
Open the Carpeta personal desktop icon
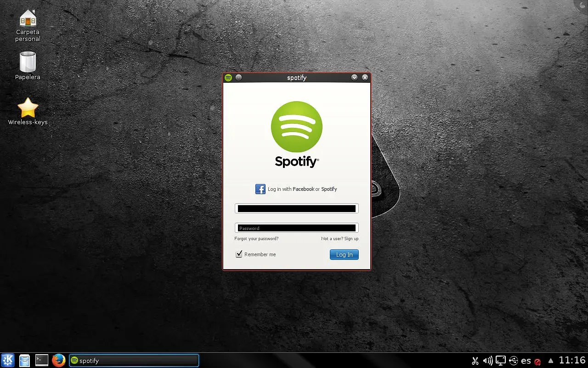[x=28, y=25]
